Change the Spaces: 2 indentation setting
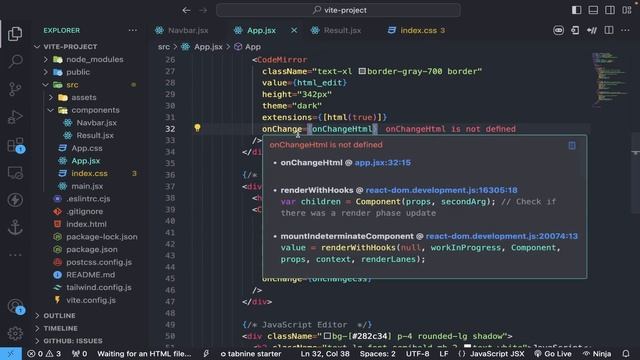 377,353
